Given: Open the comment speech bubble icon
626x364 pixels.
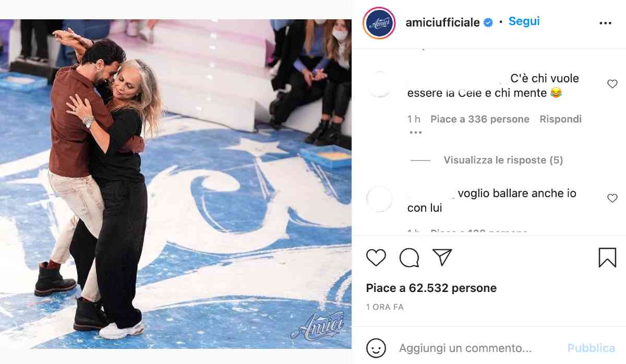Looking at the screenshot, I should point(409,258).
